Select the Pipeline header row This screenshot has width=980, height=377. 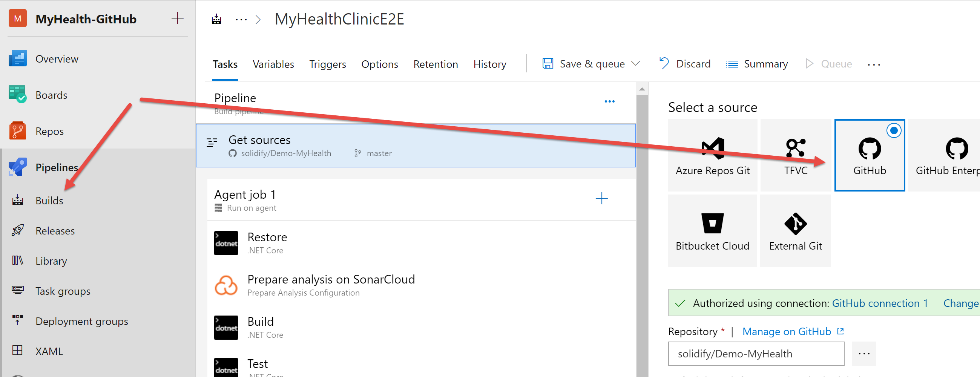(x=416, y=103)
